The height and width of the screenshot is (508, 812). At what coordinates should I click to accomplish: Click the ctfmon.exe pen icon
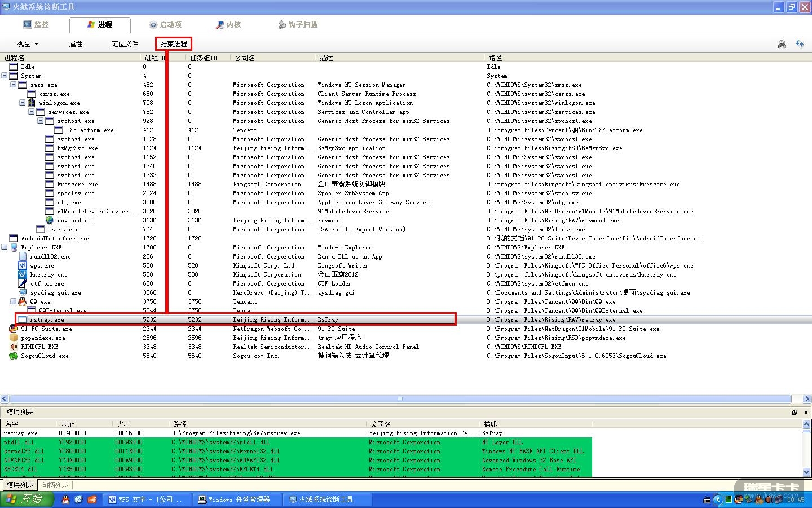(23, 283)
